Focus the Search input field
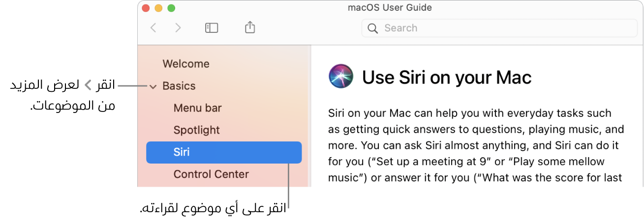Viewport: 644px width, 222px height. pyautogui.click(x=499, y=28)
